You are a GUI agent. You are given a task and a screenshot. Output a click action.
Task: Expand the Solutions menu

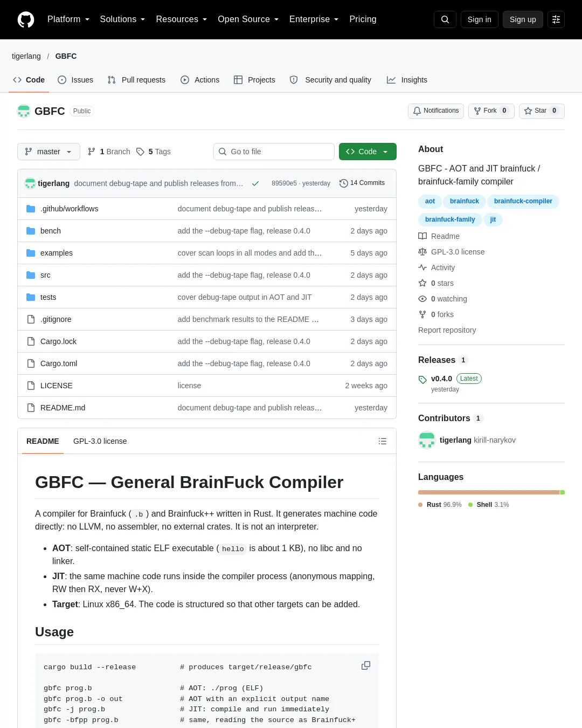pyautogui.click(x=122, y=19)
